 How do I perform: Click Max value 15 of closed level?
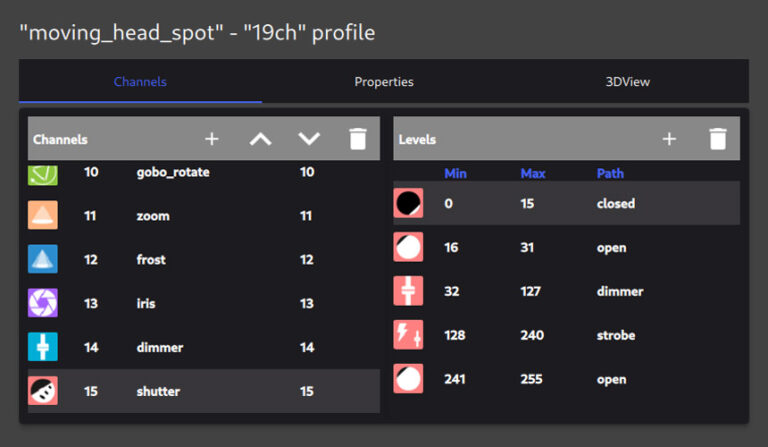527,204
